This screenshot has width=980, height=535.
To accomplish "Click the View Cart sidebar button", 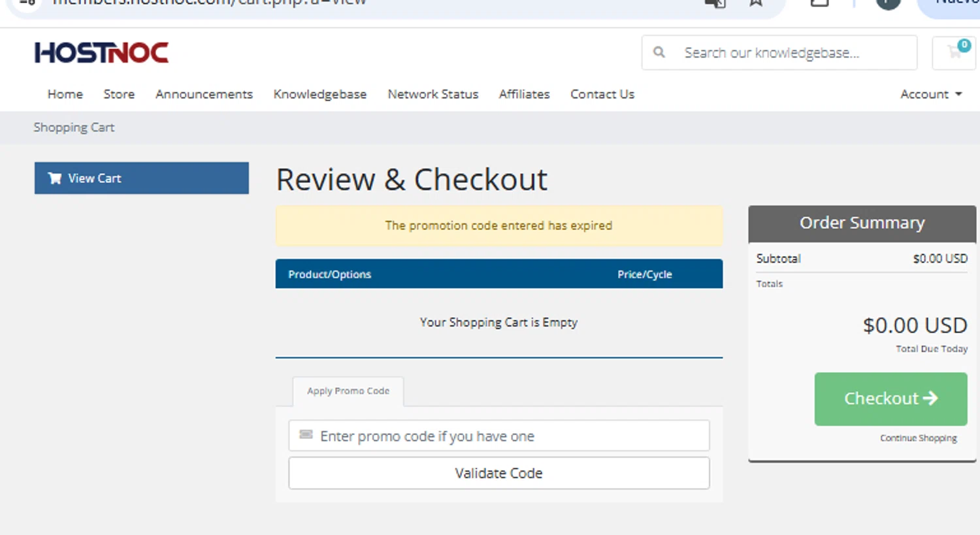I will click(x=142, y=178).
